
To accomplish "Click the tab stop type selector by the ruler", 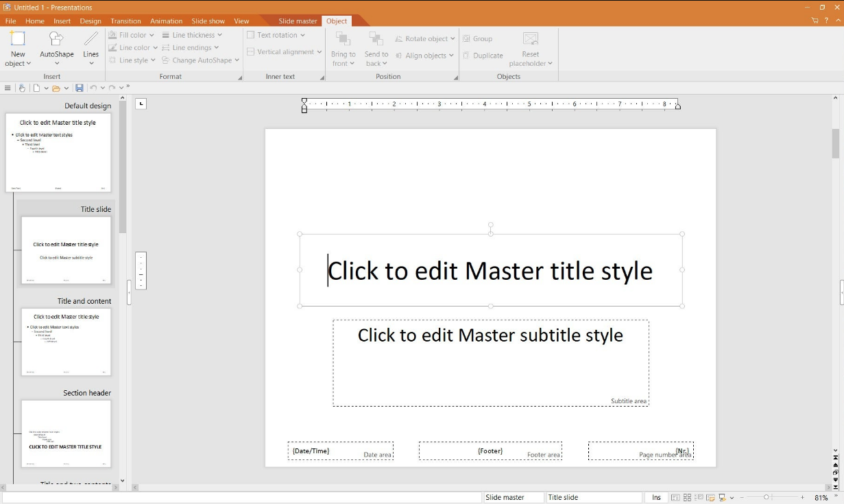I will coord(141,104).
